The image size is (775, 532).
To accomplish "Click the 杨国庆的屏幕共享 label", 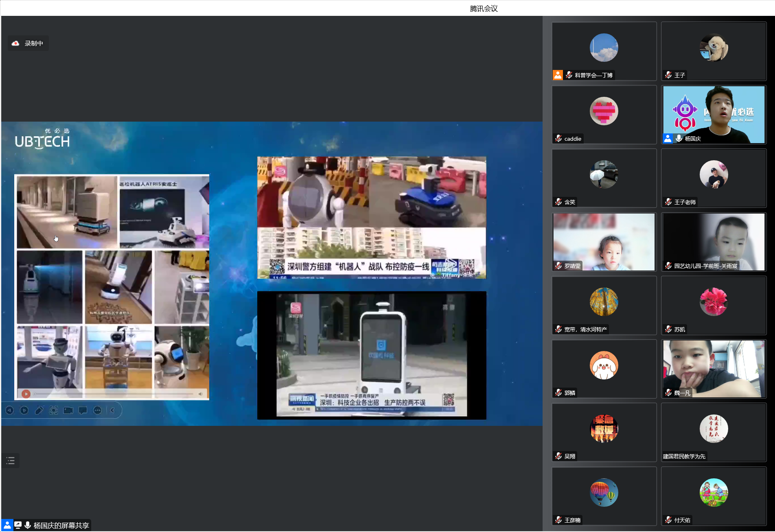I will pos(61,525).
